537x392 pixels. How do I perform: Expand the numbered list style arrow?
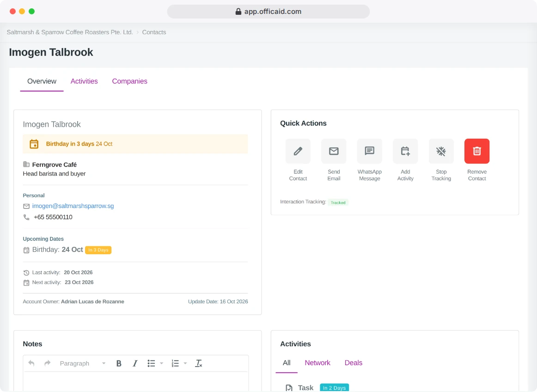click(185, 363)
